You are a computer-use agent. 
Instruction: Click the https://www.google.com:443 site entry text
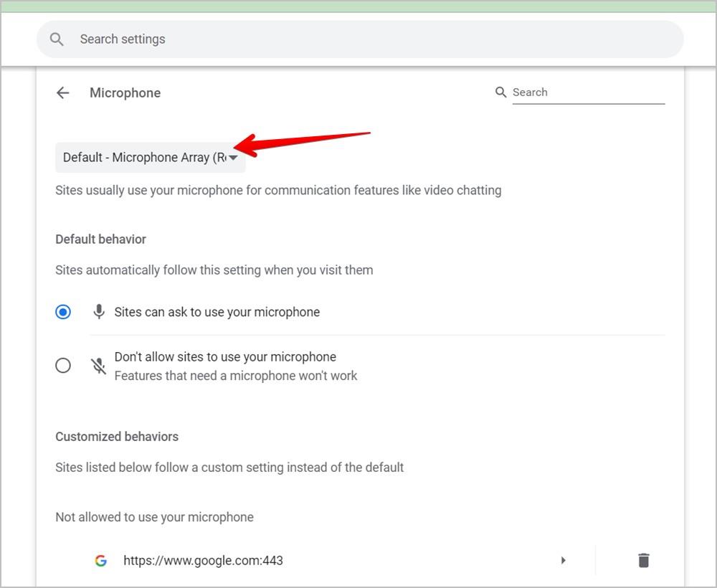pos(203,561)
